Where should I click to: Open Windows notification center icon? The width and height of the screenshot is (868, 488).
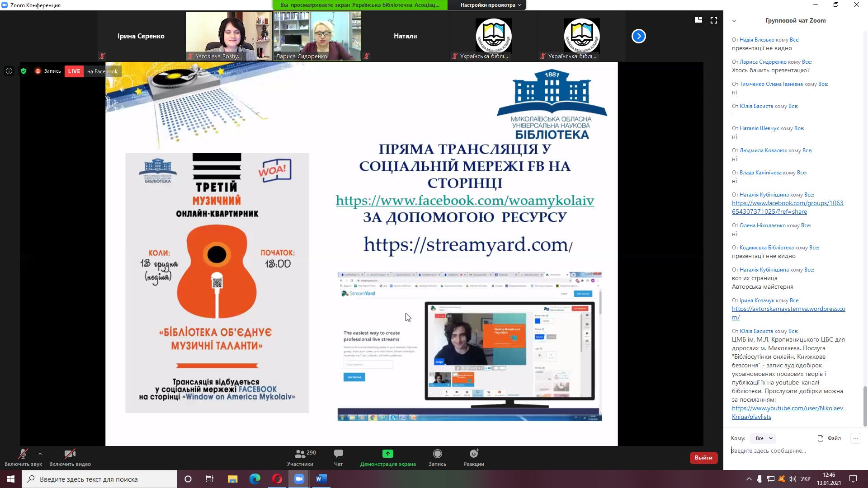click(853, 479)
